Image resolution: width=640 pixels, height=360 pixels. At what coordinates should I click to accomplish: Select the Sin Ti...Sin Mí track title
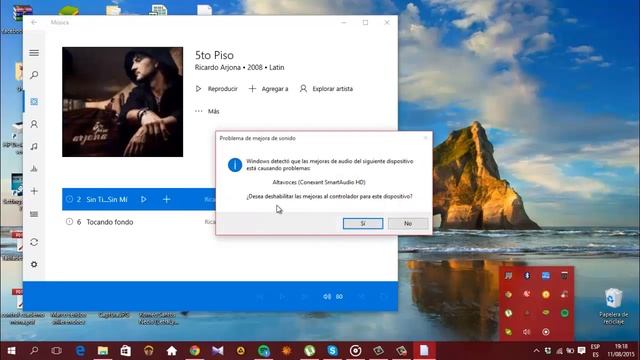107,200
